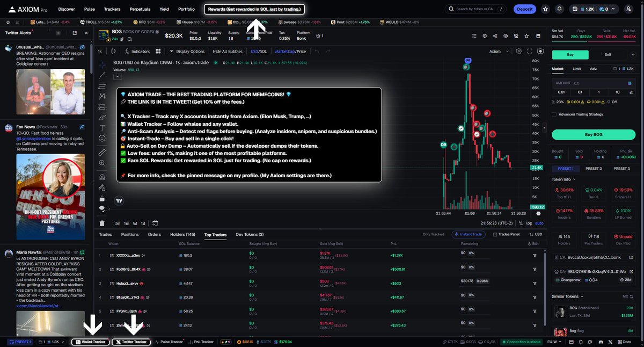
Task: Switch chart between MarketCap/Price
Action: coord(290,51)
